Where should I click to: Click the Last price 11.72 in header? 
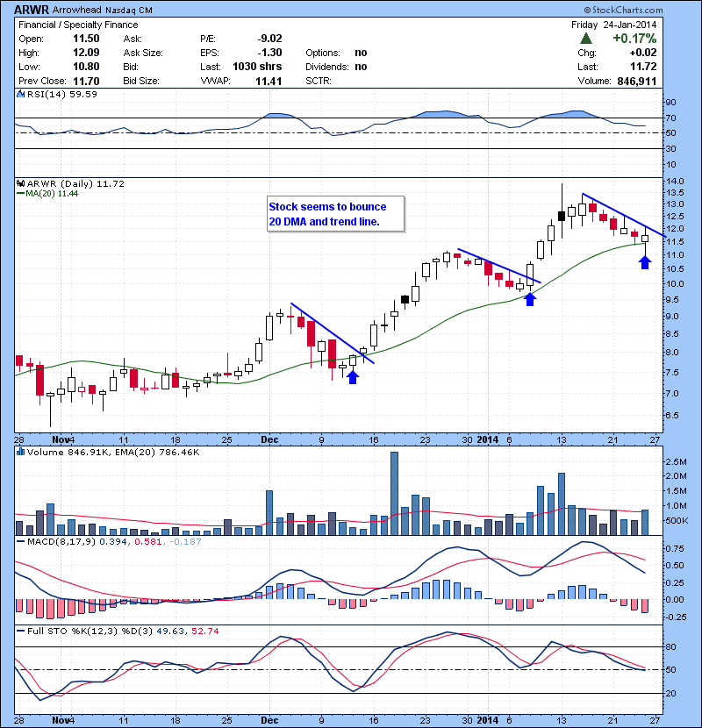(643, 67)
